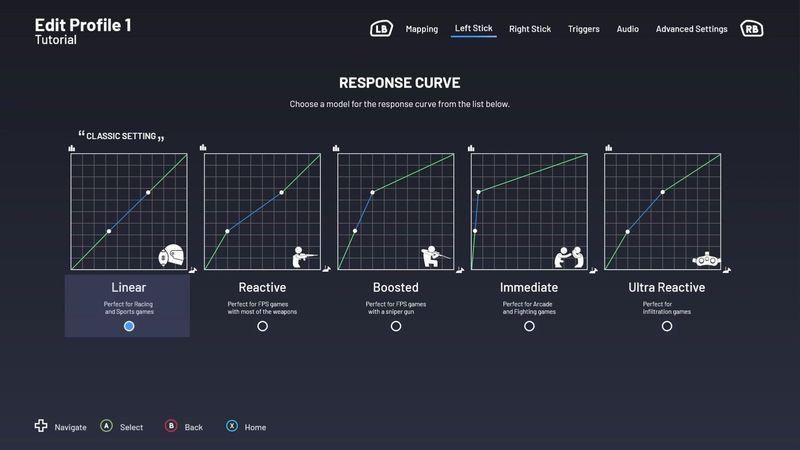This screenshot has height=450, width=800.
Task: Click the "Linear" title text
Action: coord(129,287)
